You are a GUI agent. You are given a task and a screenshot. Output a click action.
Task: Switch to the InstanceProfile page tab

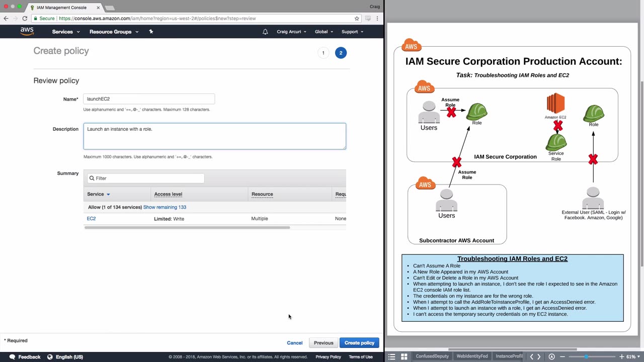(x=509, y=356)
